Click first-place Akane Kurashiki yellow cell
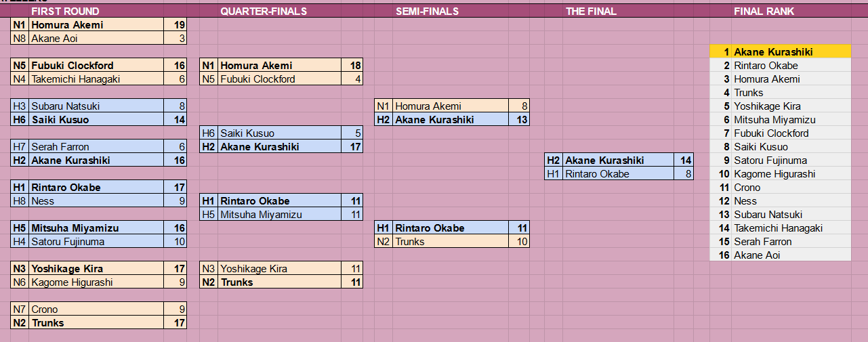Viewport: 868px width, 342px height. point(781,52)
